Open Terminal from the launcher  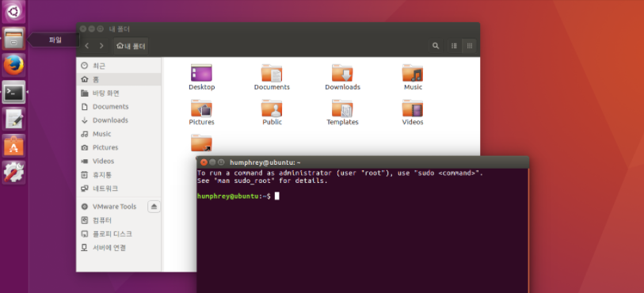coord(14,93)
